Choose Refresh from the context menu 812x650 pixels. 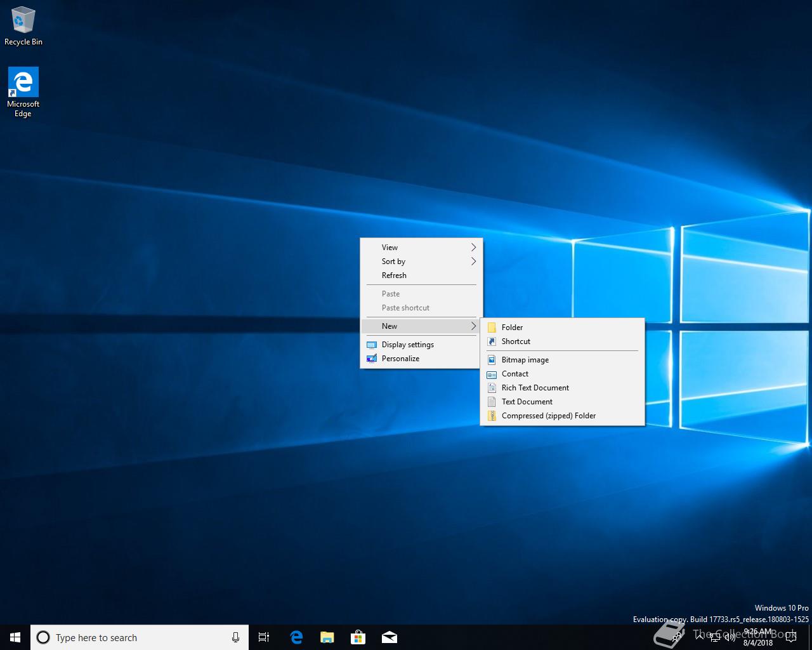pyautogui.click(x=394, y=275)
